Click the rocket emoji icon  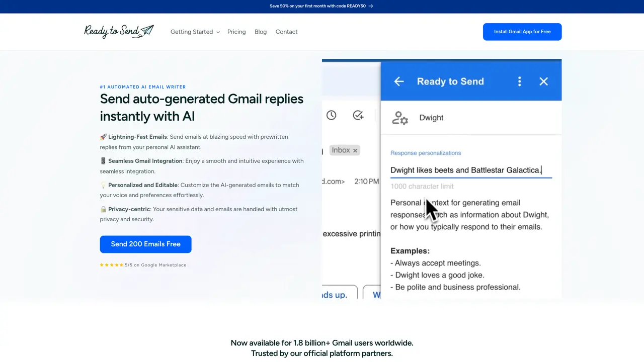click(x=103, y=137)
